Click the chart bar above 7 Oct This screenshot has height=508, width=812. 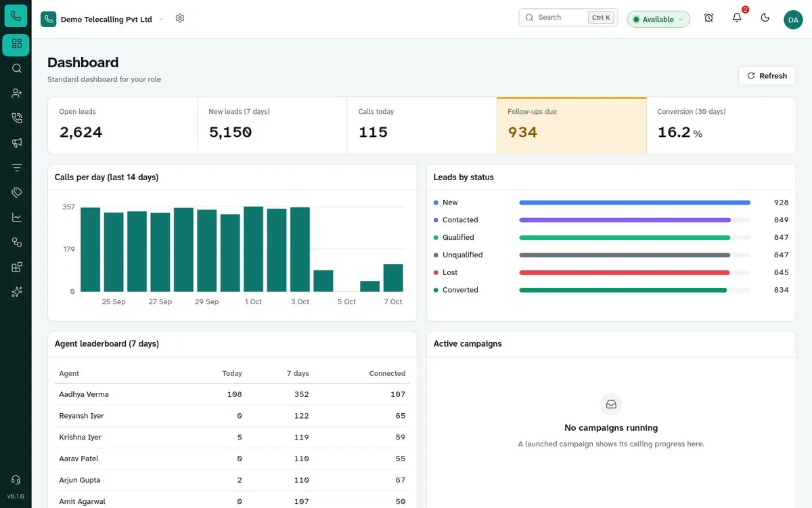pos(393,278)
